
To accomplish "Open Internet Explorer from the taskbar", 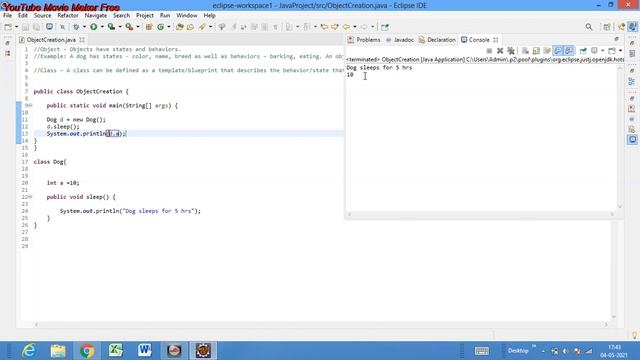I will click(x=29, y=351).
